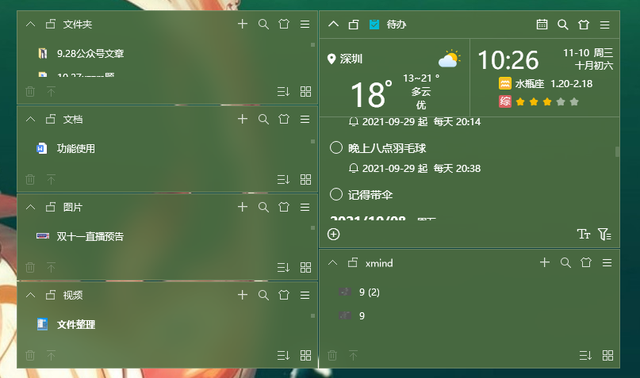This screenshot has width=640, height=378.
Task: Toggle the lock icon of 图片 panel
Action: click(x=51, y=207)
